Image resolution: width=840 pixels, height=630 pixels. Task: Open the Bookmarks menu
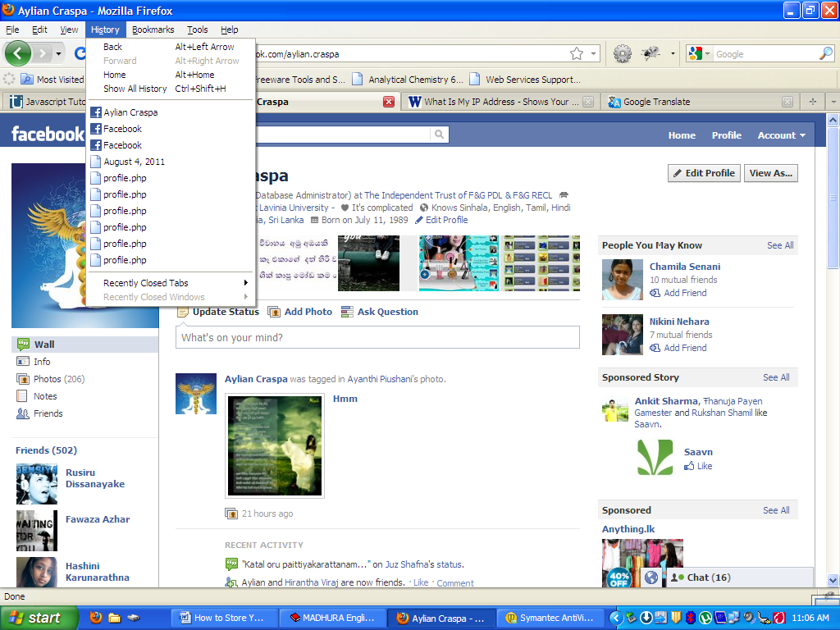(x=153, y=30)
